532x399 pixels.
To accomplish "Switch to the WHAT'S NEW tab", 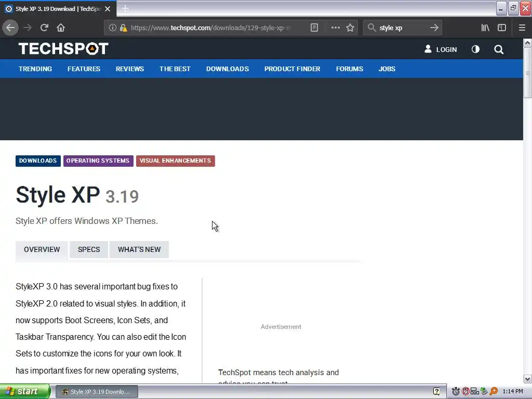I will [139, 250].
